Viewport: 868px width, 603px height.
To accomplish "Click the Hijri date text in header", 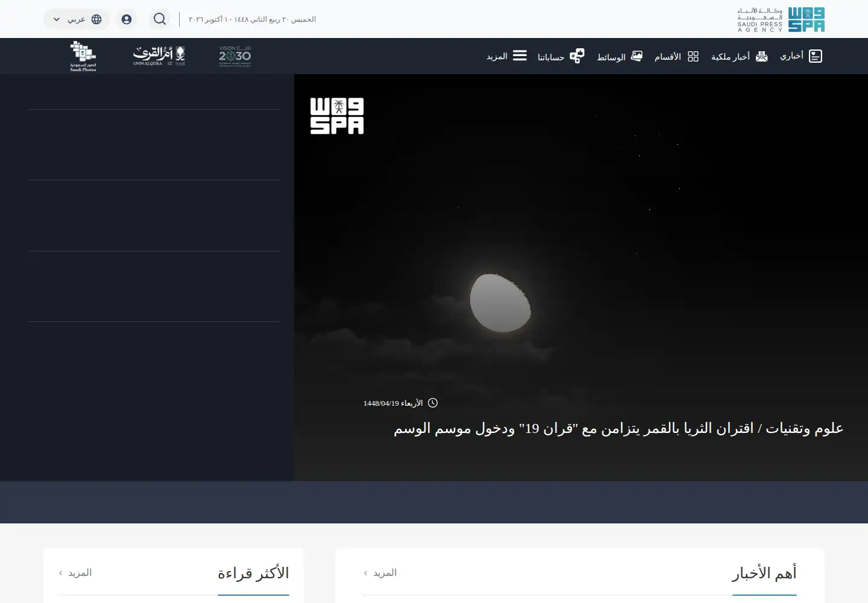I will point(252,19).
